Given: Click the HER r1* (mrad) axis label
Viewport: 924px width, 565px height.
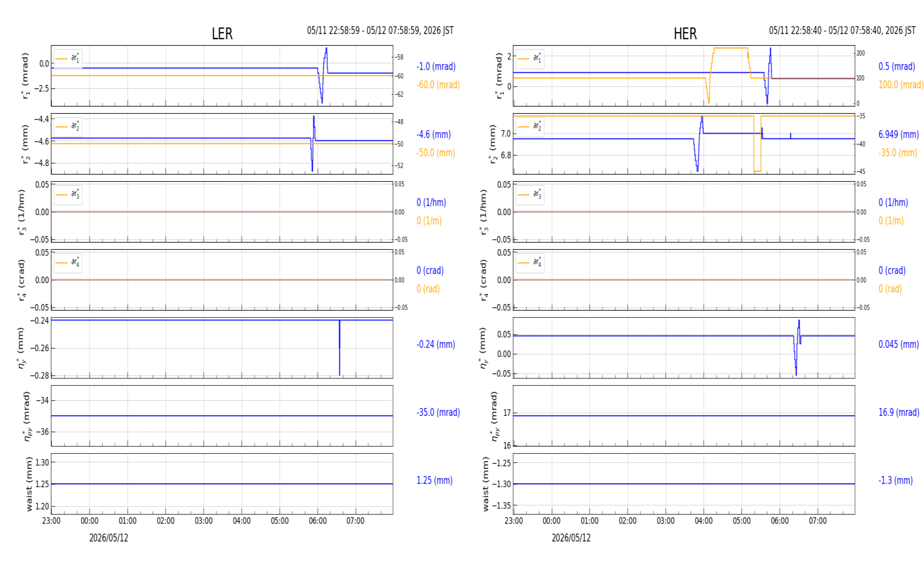Looking at the screenshot, I should click(x=499, y=76).
